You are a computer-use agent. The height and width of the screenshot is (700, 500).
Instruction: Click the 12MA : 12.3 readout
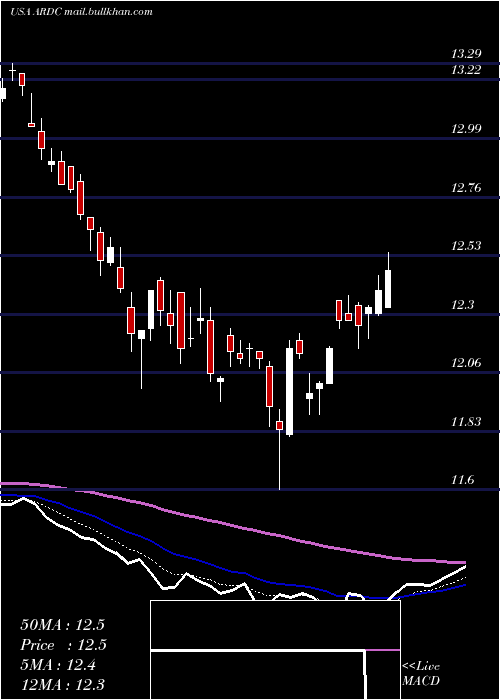tap(62, 685)
